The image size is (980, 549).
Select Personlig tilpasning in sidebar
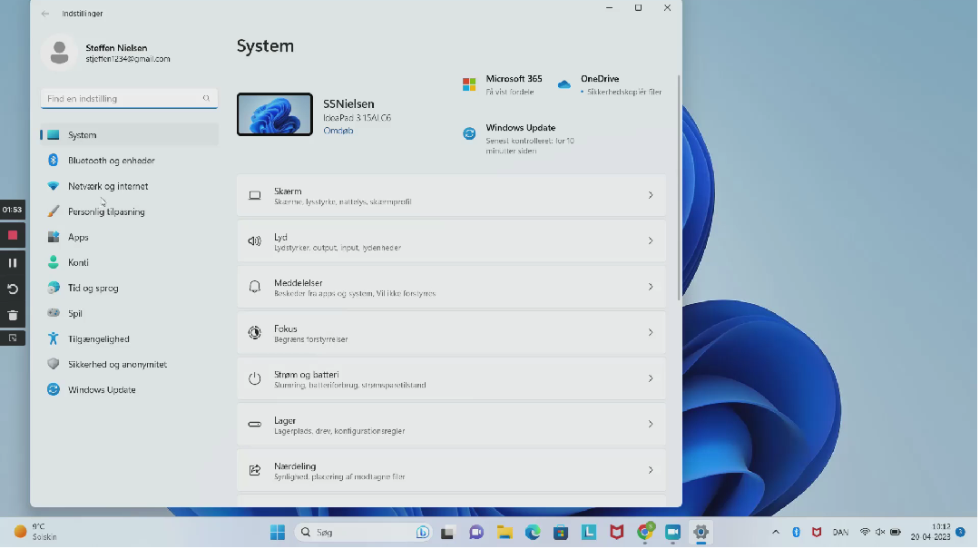[x=105, y=211]
